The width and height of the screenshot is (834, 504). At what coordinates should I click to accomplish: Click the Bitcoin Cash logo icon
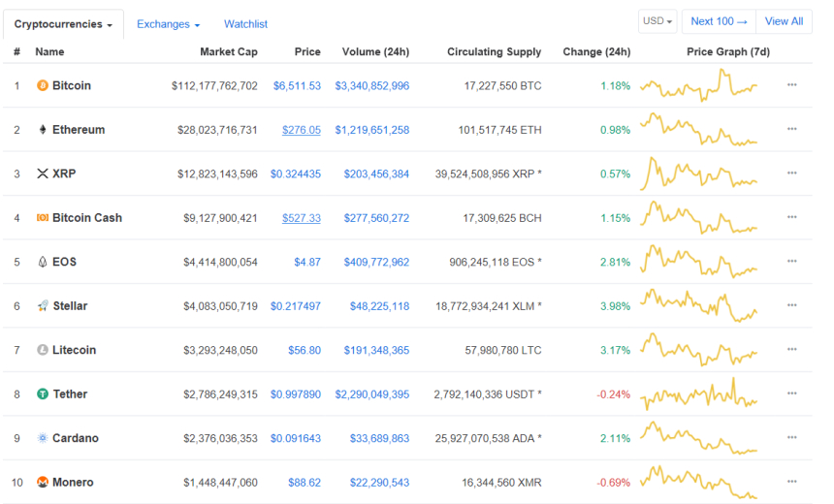pyautogui.click(x=43, y=218)
